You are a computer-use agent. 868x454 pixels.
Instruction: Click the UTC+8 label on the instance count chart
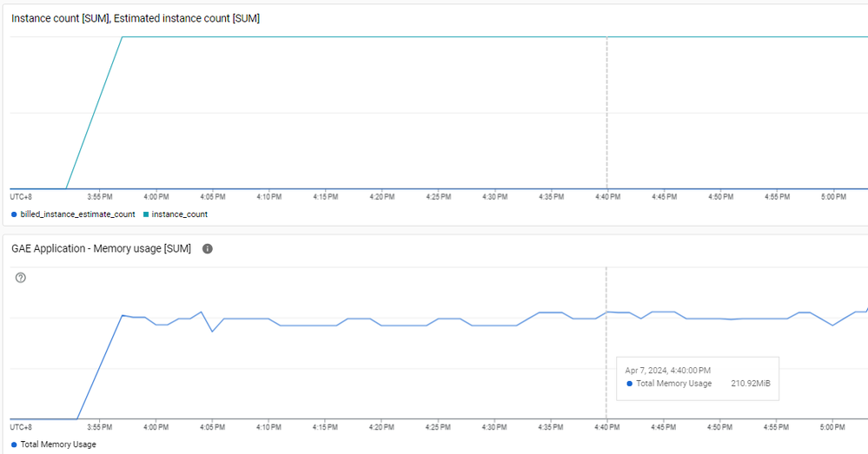pos(21,197)
